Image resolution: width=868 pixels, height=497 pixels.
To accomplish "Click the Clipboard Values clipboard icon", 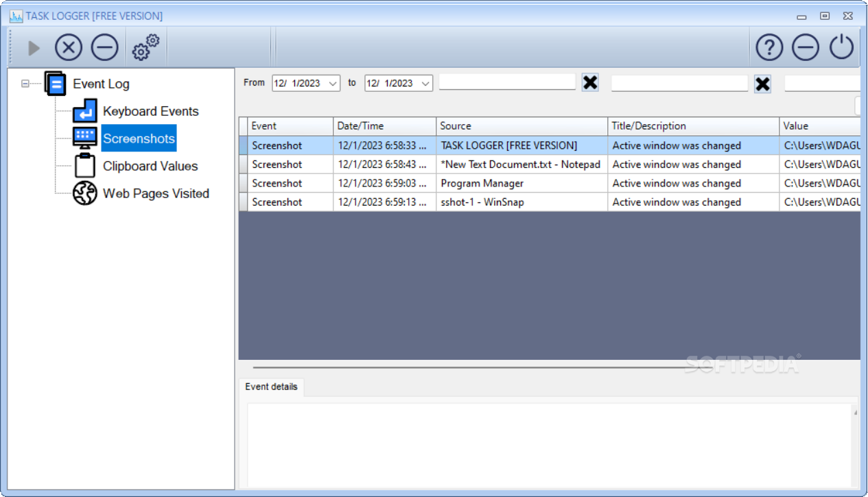I will (85, 166).
